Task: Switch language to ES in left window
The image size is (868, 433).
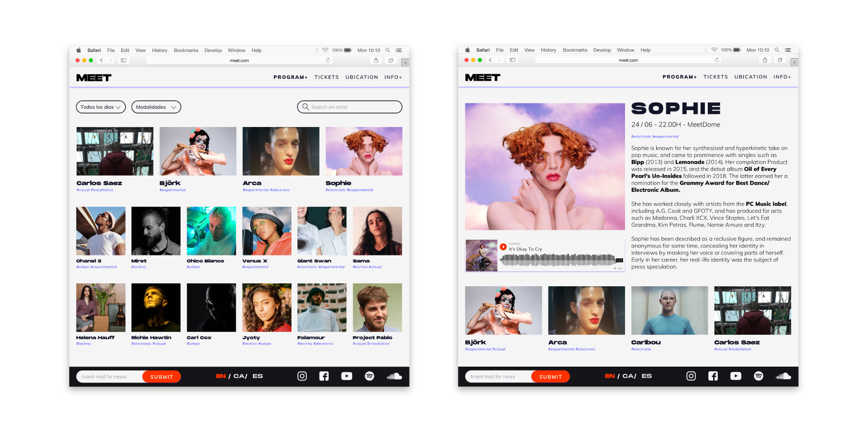Action: click(x=258, y=376)
